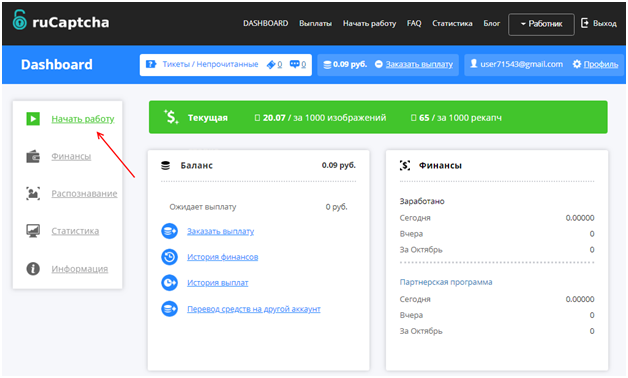Click the Dashboard page title

56,64
